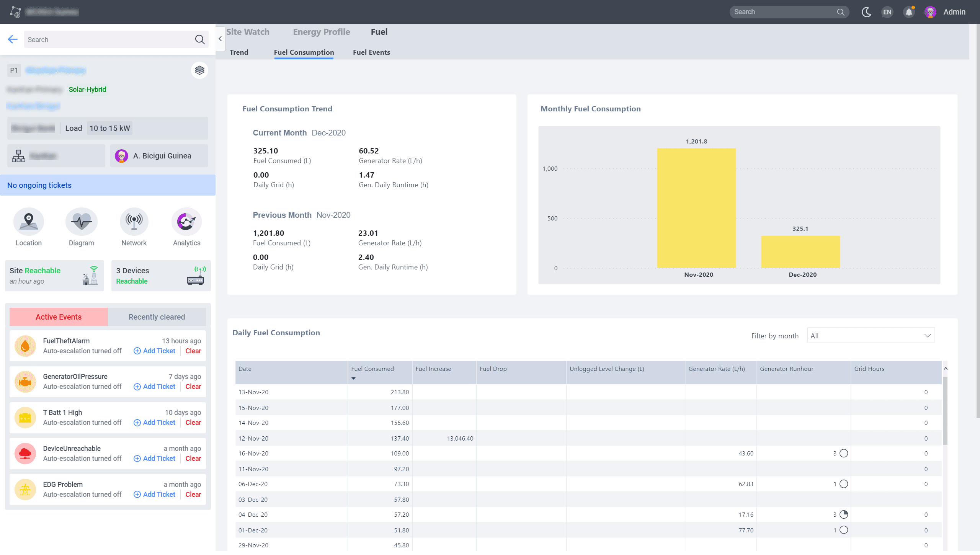980x555 pixels.
Task: Open the Network antenna icon
Action: 134,222
